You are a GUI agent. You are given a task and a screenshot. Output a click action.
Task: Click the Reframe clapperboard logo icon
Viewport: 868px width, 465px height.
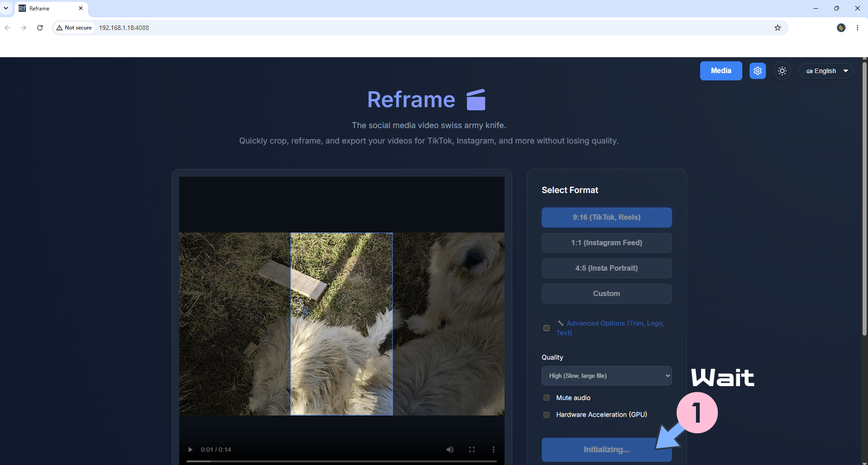tap(476, 100)
